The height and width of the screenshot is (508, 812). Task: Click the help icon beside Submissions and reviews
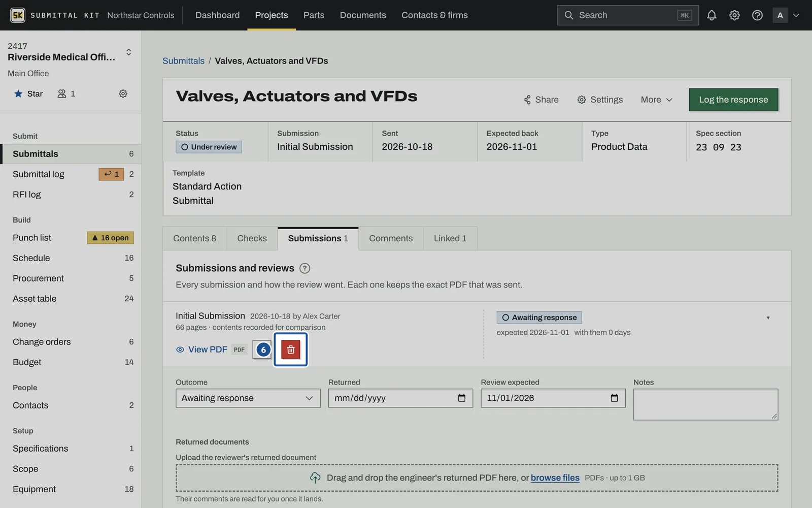tap(304, 268)
